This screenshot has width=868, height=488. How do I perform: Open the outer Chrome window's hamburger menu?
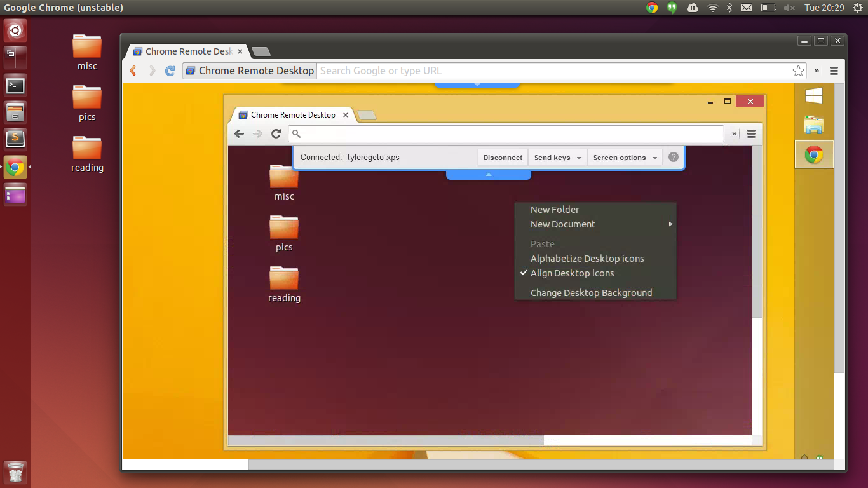834,71
